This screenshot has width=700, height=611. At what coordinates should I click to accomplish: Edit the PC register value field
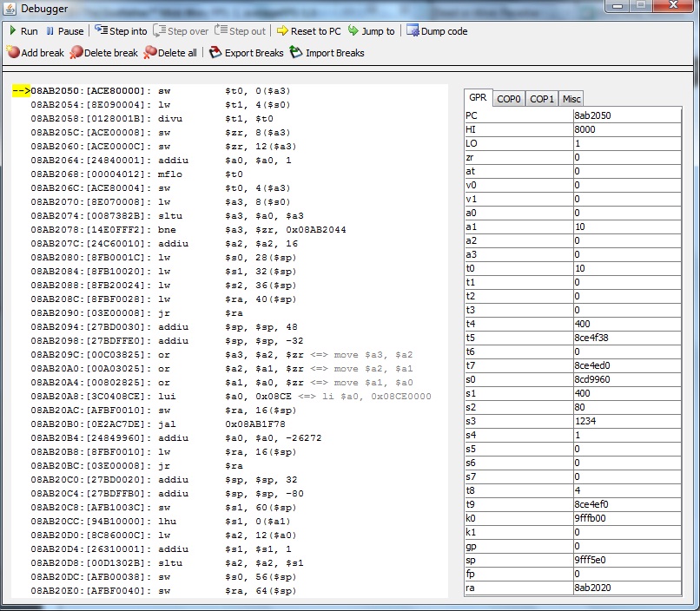pyautogui.click(x=625, y=115)
